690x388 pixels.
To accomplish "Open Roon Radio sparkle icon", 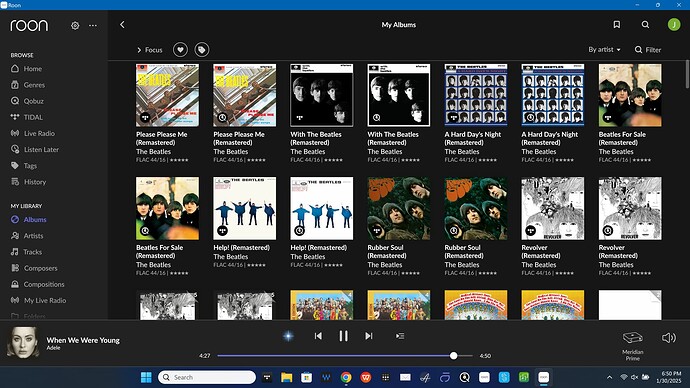I will pos(288,336).
